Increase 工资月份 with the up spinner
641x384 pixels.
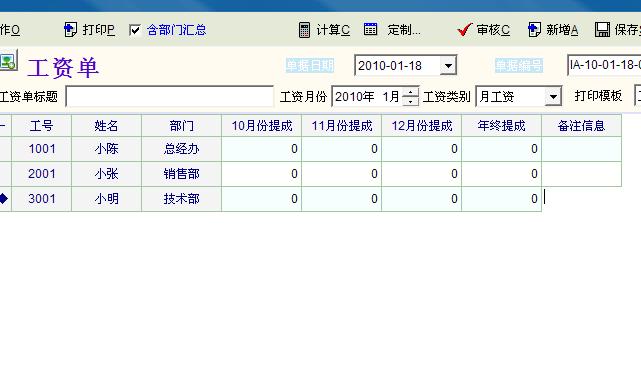point(410,92)
